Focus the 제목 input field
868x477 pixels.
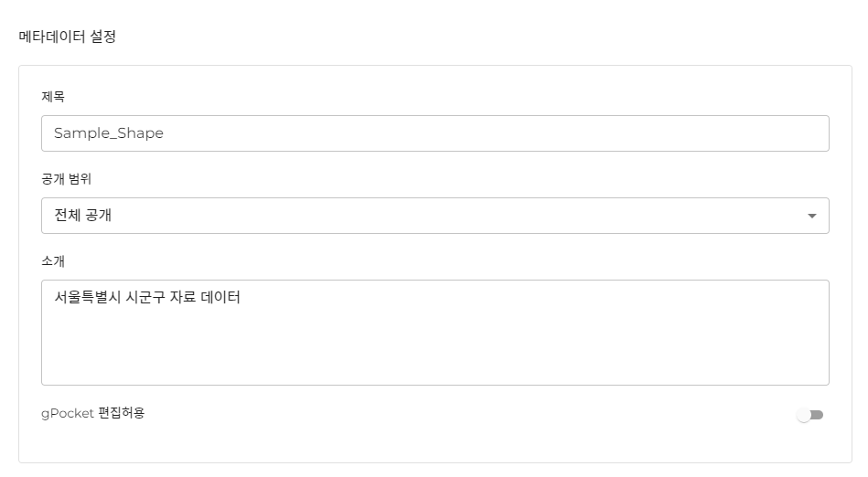tap(434, 133)
